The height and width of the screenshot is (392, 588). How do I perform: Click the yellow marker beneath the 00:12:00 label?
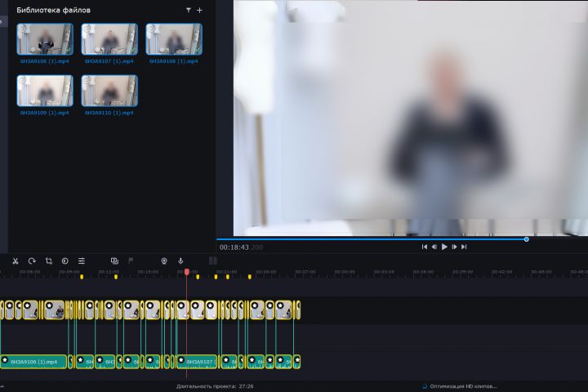point(116,277)
